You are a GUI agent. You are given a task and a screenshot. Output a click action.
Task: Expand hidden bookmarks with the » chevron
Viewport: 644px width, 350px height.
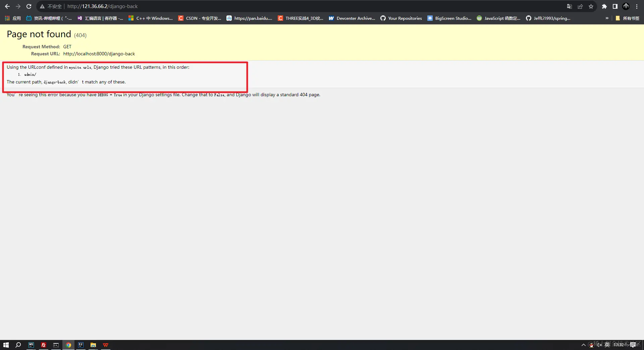pos(607,18)
